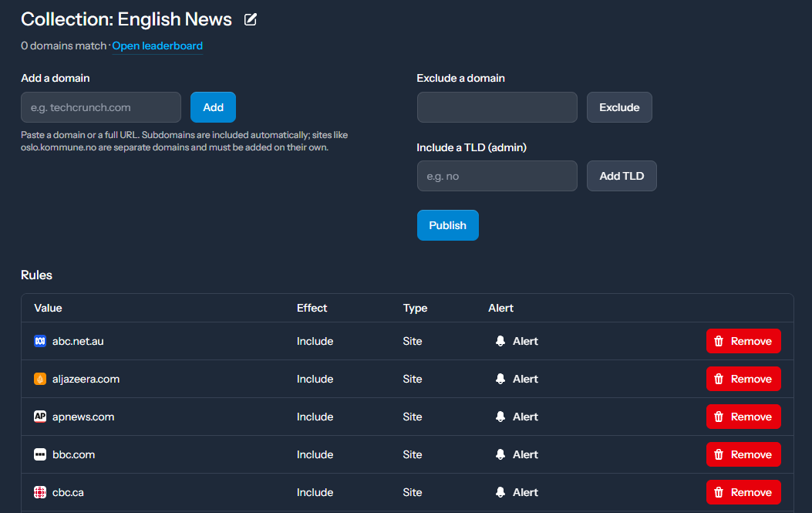Remove the apnews.com rule
This screenshot has height=513, width=812.
(x=743, y=417)
